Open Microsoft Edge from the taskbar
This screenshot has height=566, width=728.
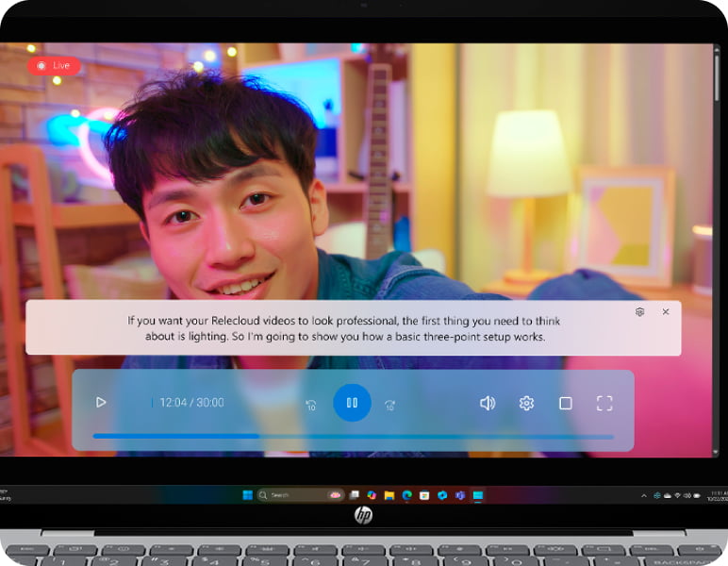coord(406,495)
